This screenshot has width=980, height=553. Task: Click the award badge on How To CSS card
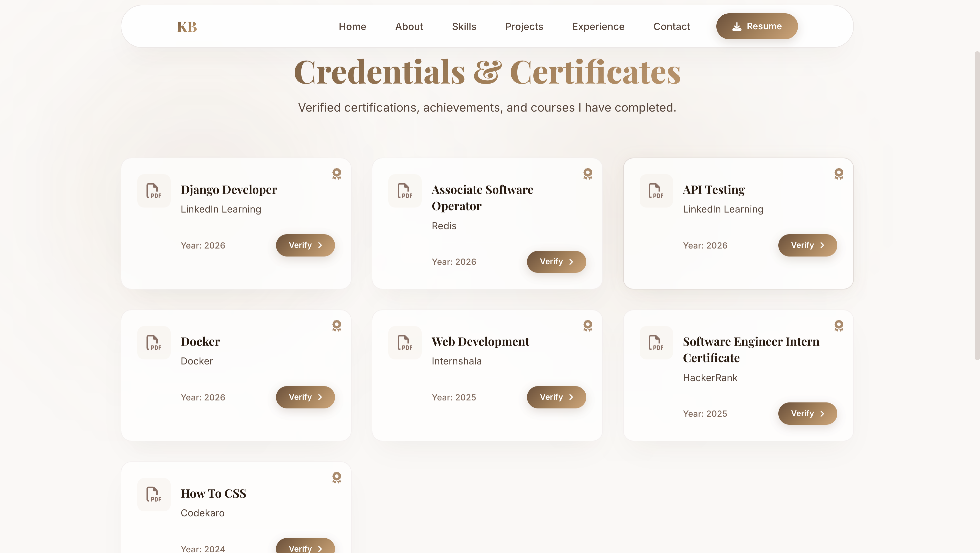tap(336, 477)
